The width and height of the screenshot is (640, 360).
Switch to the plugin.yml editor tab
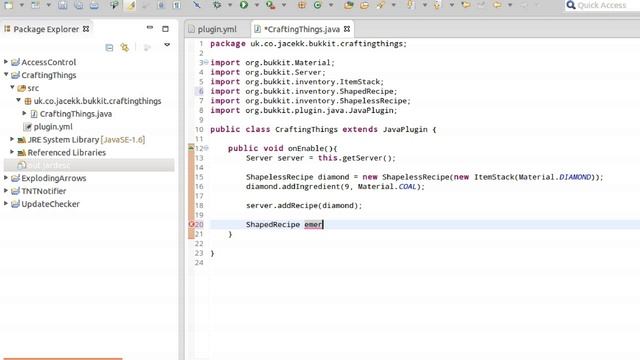point(217,29)
